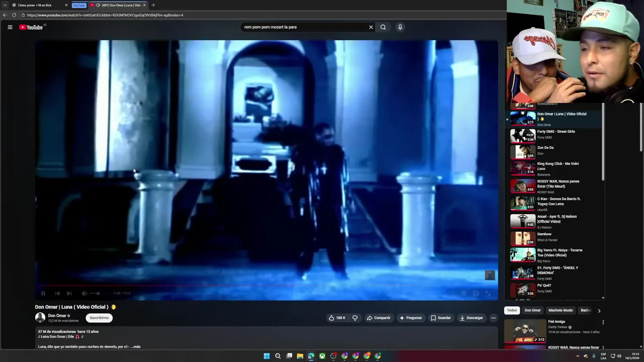Open Windows taskbar search
This screenshot has width=644, height=362.
[278, 356]
